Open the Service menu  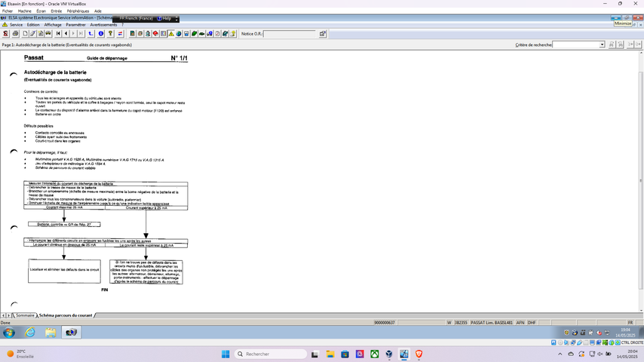[x=16, y=25]
